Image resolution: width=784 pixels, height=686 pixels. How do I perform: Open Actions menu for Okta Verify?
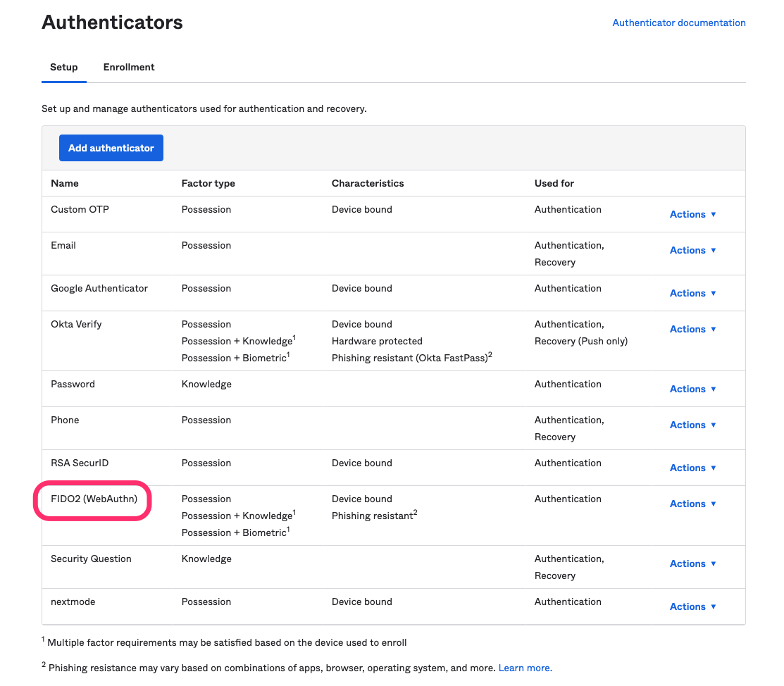[x=692, y=329]
